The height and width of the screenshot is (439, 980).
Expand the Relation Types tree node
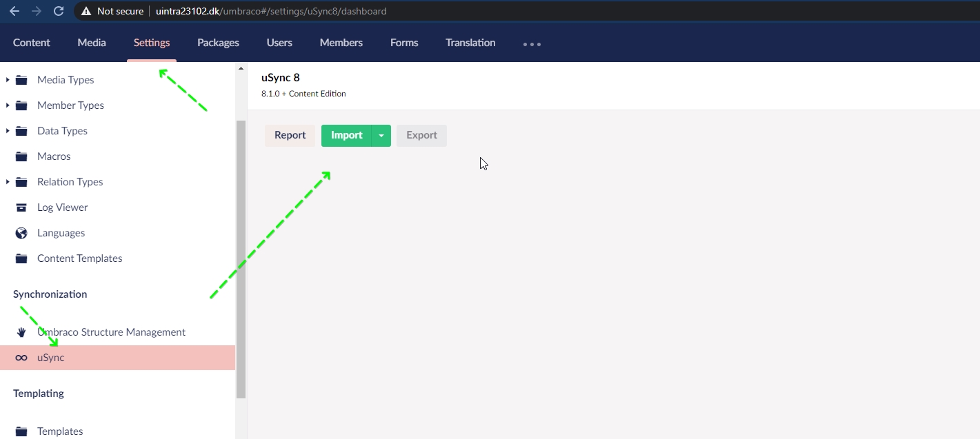[x=8, y=182]
